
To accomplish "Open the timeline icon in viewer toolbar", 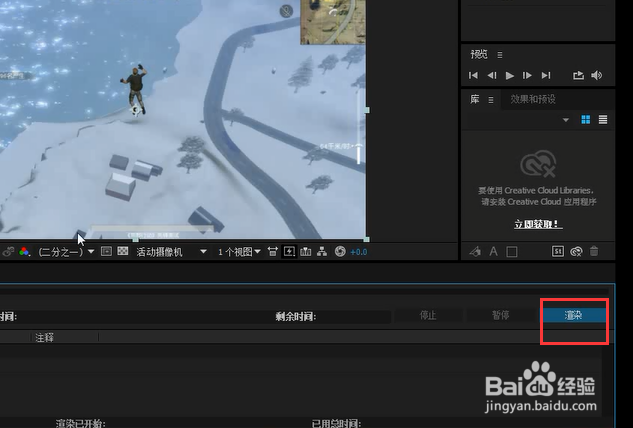I will [x=306, y=252].
